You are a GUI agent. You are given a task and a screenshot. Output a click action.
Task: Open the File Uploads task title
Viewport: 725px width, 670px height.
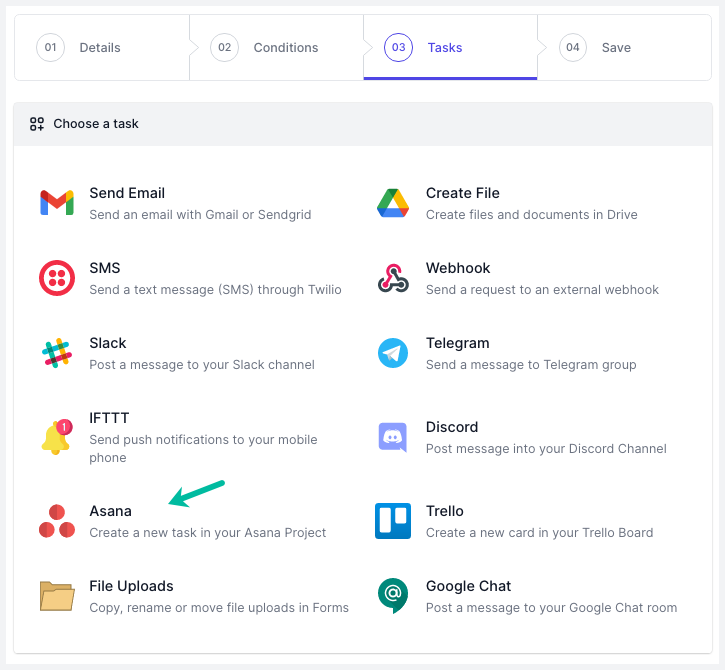coord(131,586)
